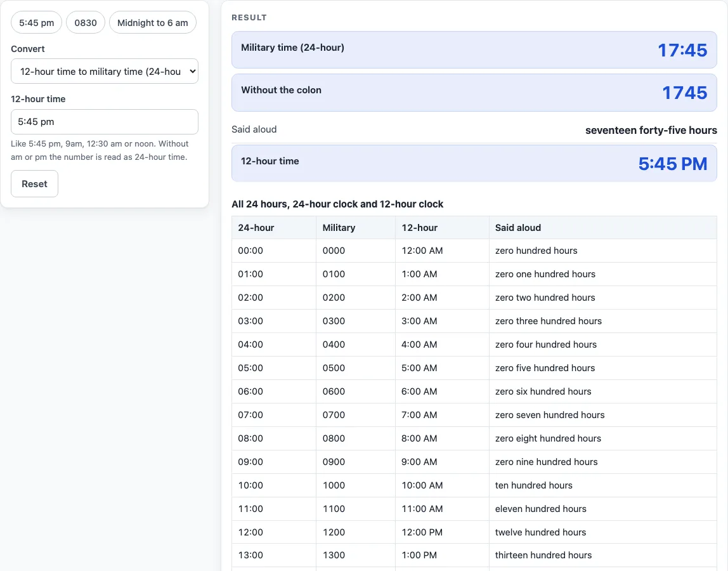Image resolution: width=728 pixels, height=571 pixels.
Task: Select "eleven hundred hours" cell
Action: (602, 509)
